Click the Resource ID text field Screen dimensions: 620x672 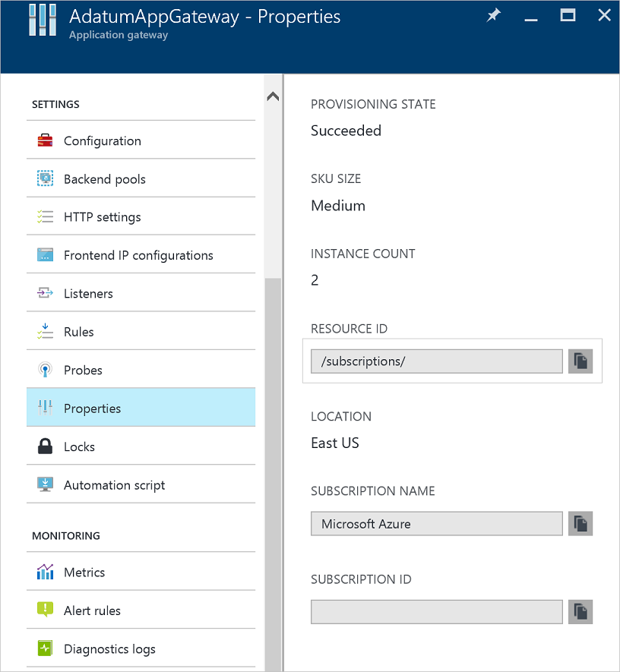436,361
